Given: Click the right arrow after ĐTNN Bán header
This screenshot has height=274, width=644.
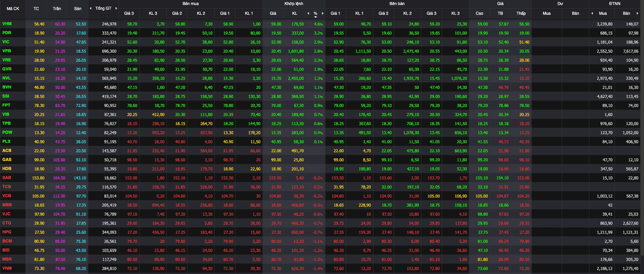Looking at the screenshot, I should coord(637,13).
